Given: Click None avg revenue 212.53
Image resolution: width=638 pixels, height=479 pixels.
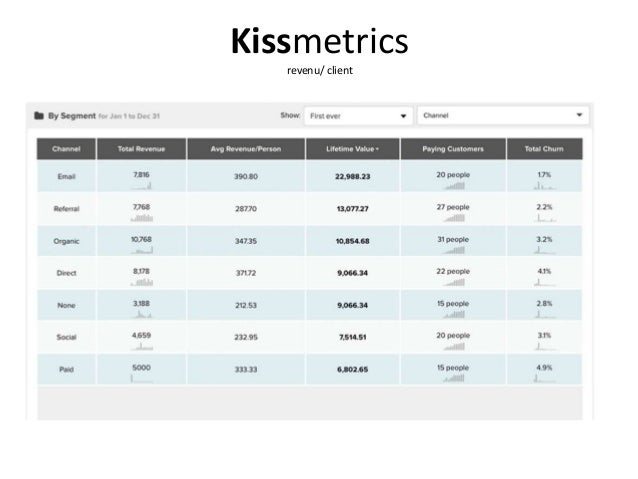Looking at the screenshot, I should [246, 305].
